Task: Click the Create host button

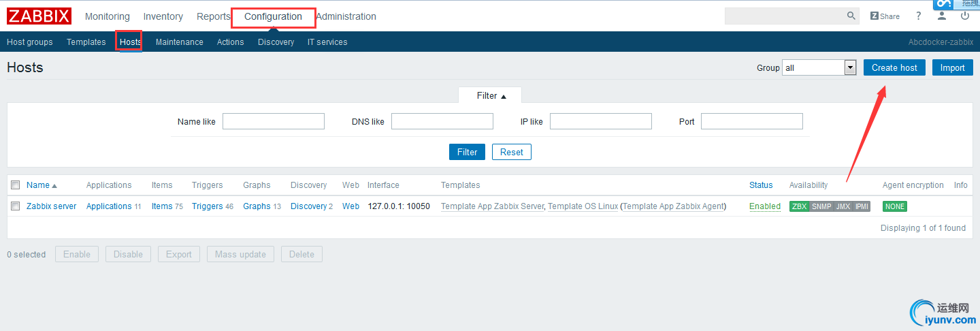Action: pos(894,67)
